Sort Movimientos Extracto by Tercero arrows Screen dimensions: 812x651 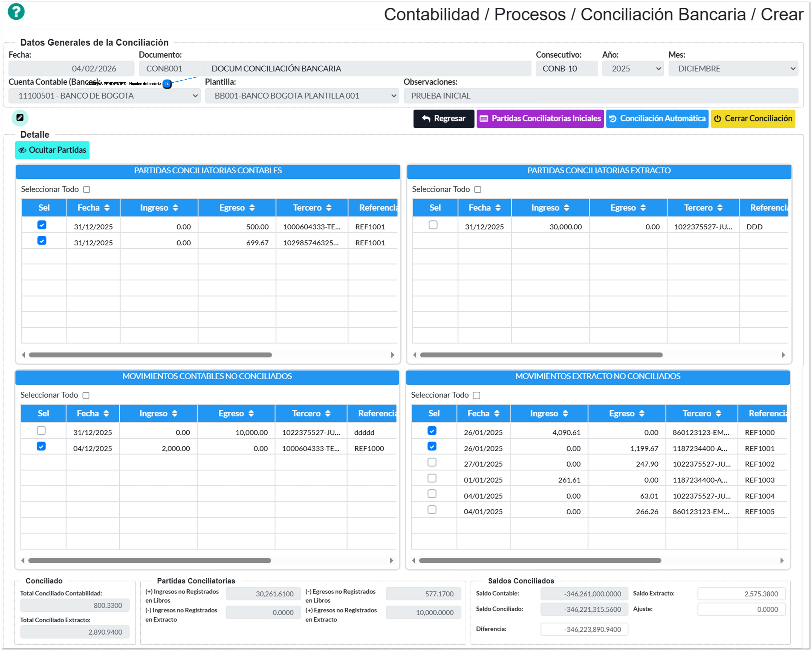pos(718,413)
